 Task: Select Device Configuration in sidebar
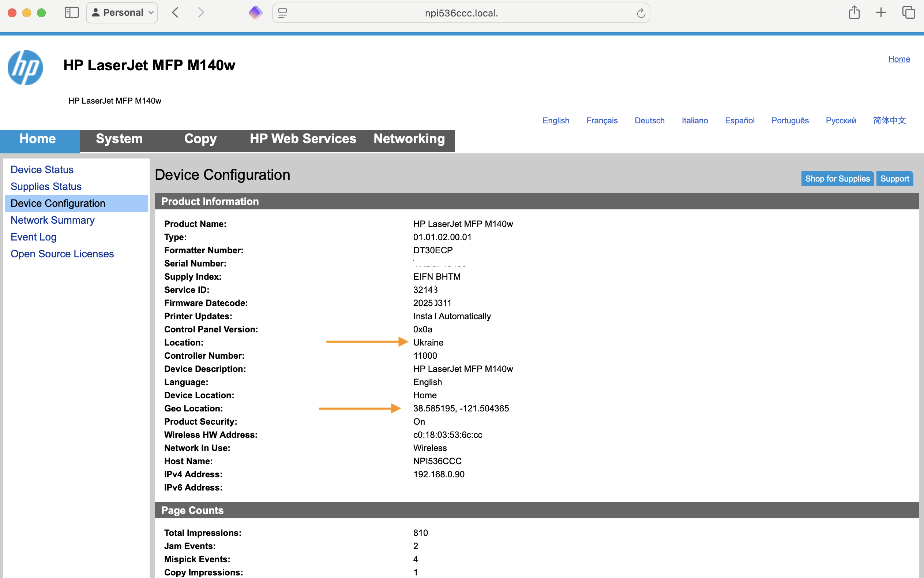tap(76, 204)
